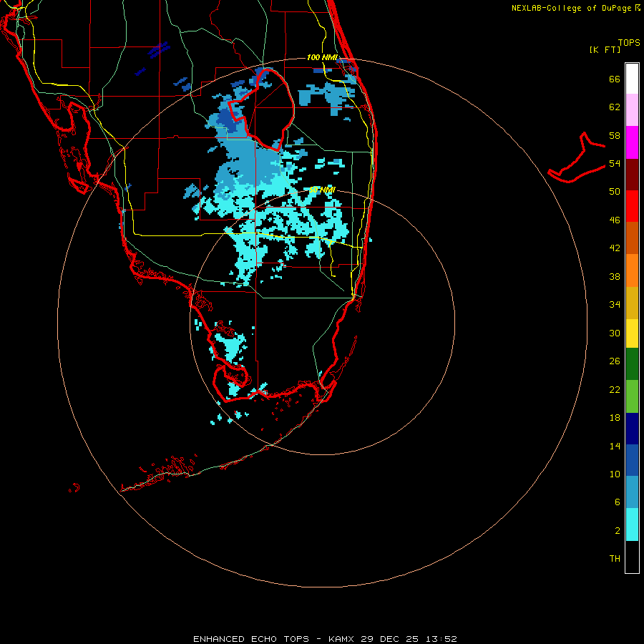
Task: Select the dark red 54 kft swatch
Action: coord(632,175)
